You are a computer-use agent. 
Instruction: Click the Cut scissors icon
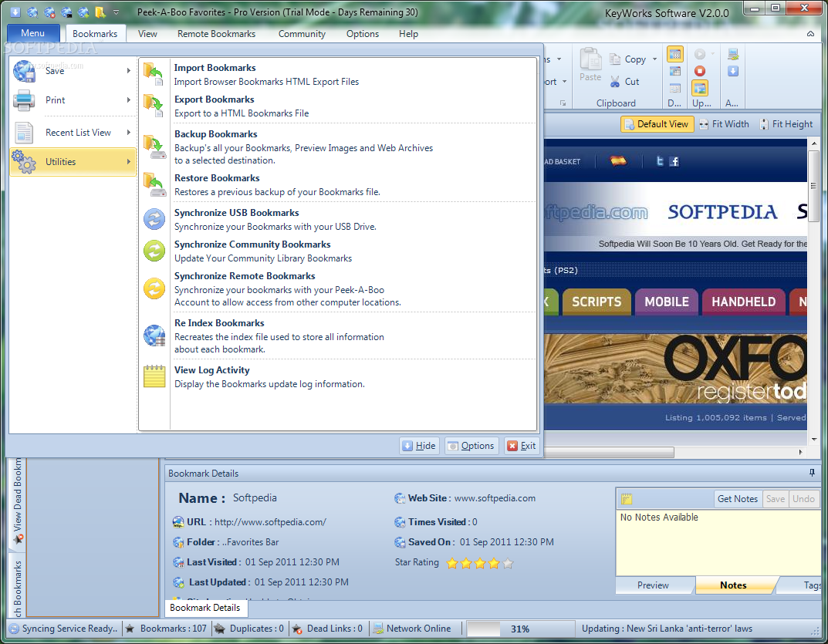615,81
